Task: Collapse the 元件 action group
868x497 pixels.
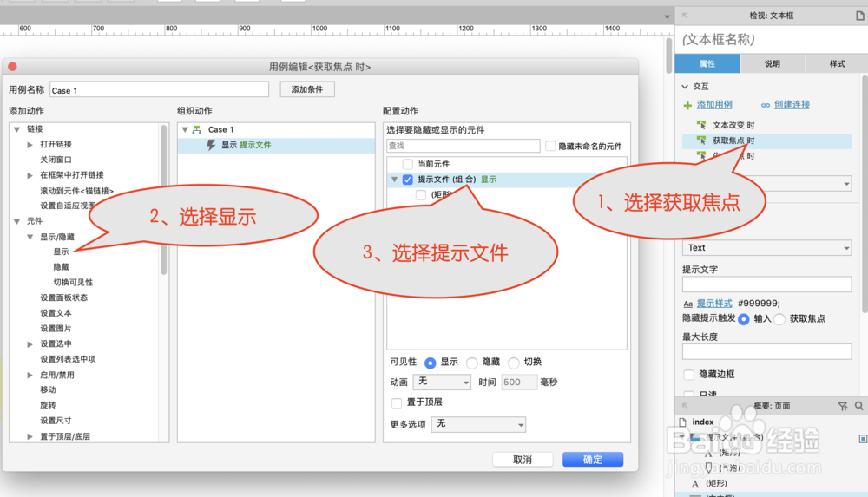Action: (16, 221)
